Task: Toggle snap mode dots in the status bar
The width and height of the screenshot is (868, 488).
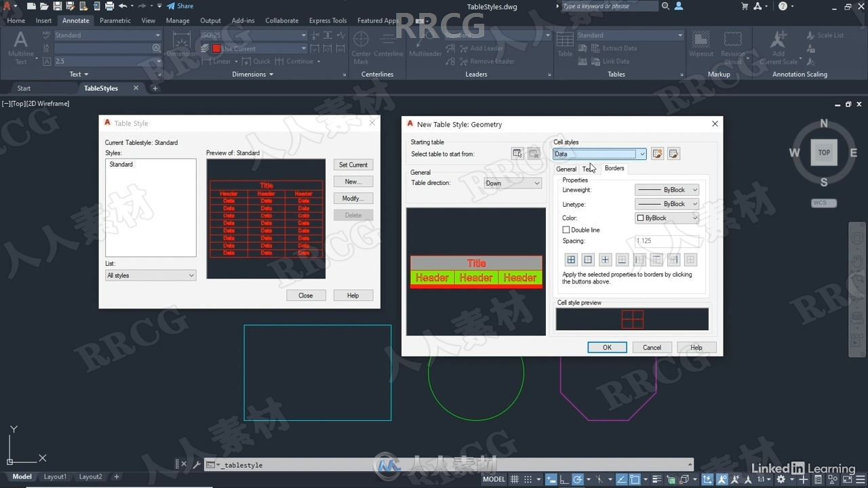Action: point(528,479)
